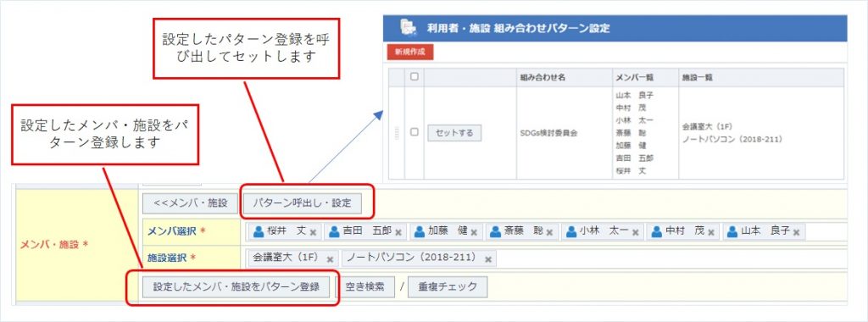Remove facility 会議室大(1F) with x icon

click(x=330, y=259)
